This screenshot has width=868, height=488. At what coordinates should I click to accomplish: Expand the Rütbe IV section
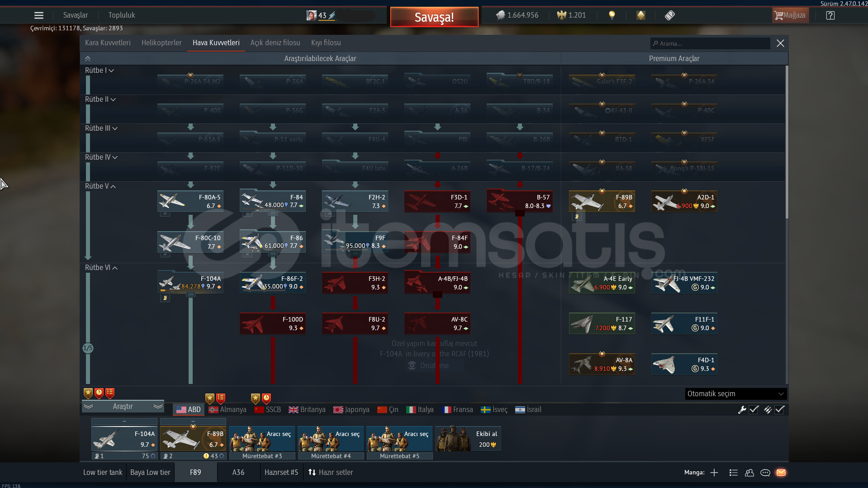point(101,157)
